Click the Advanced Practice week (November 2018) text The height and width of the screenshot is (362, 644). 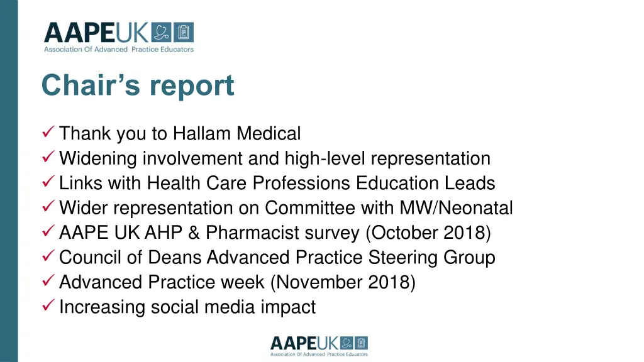(237, 282)
